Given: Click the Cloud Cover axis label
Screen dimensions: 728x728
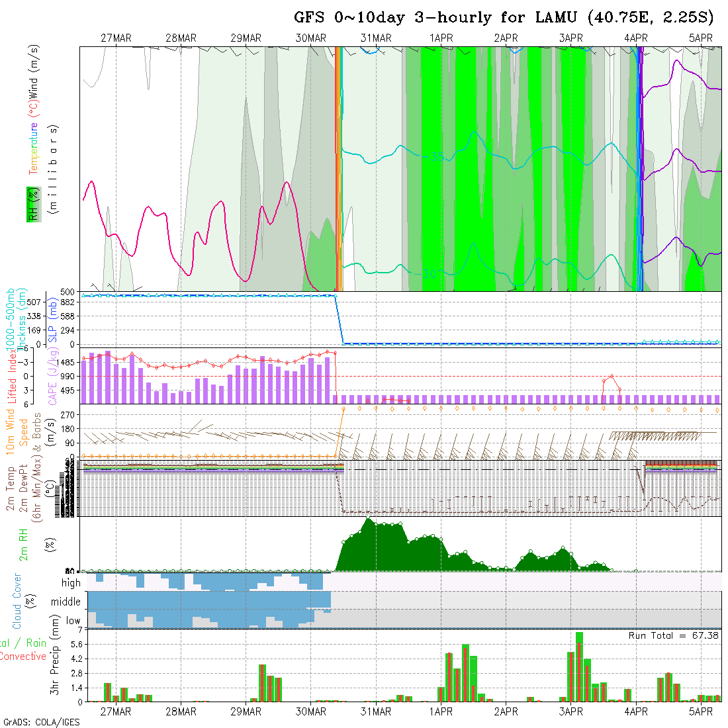Looking at the screenshot, I should [x=17, y=601].
